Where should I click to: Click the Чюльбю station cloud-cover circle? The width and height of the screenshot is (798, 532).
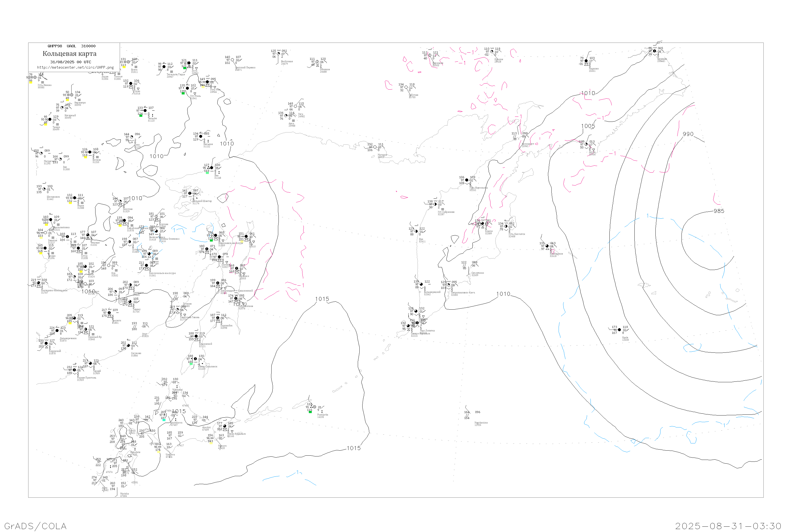145,111
